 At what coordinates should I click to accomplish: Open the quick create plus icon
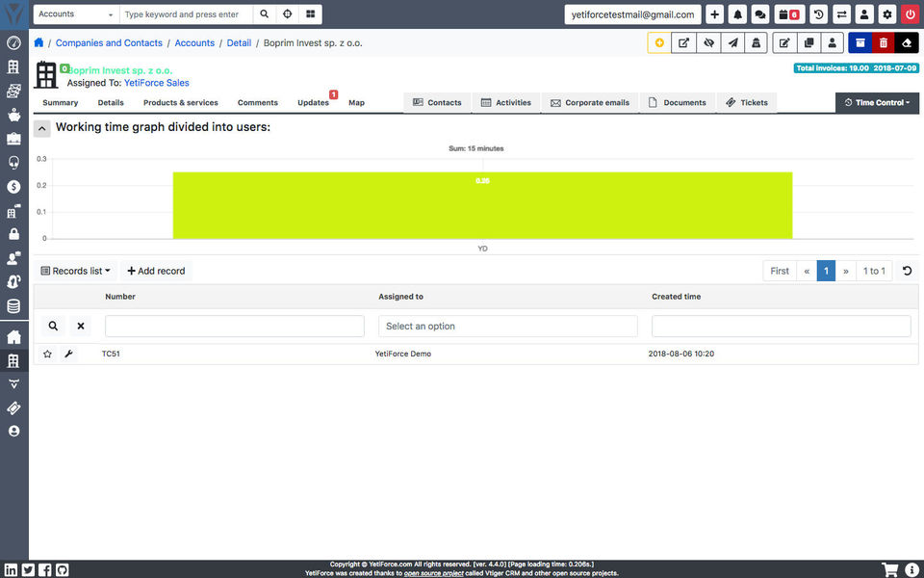pyautogui.click(x=714, y=14)
